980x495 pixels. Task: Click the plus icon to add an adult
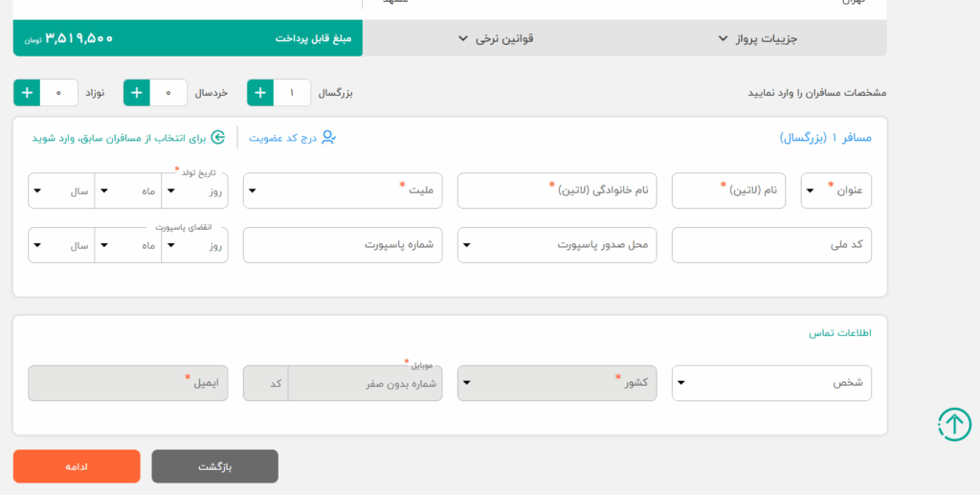[260, 93]
